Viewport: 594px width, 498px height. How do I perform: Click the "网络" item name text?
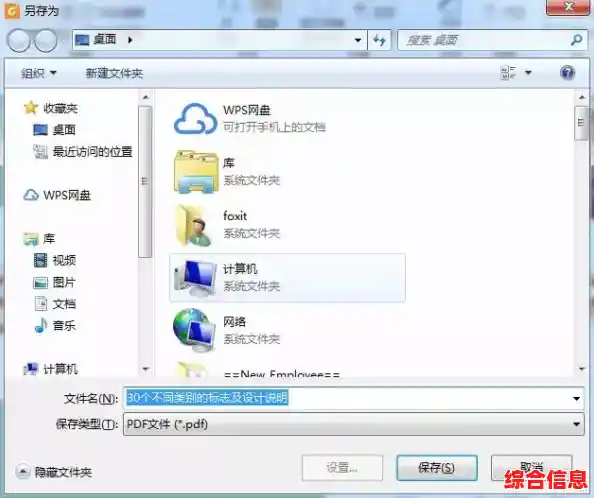coord(234,322)
